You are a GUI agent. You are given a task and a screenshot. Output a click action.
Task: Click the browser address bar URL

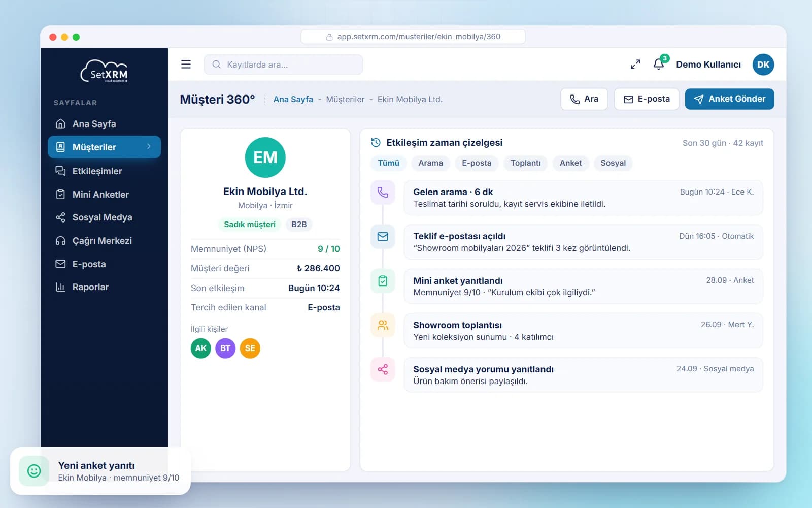(413, 37)
